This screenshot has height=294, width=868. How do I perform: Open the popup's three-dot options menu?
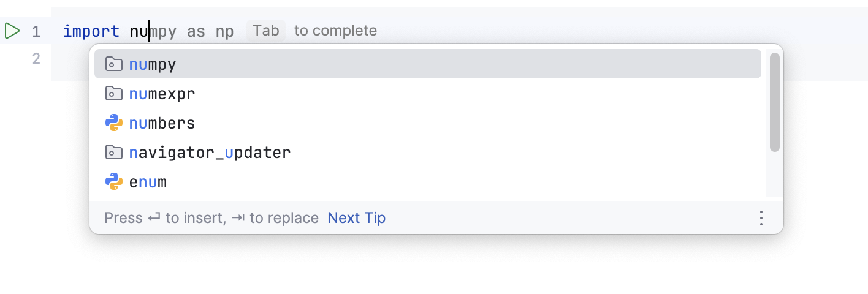tap(761, 218)
